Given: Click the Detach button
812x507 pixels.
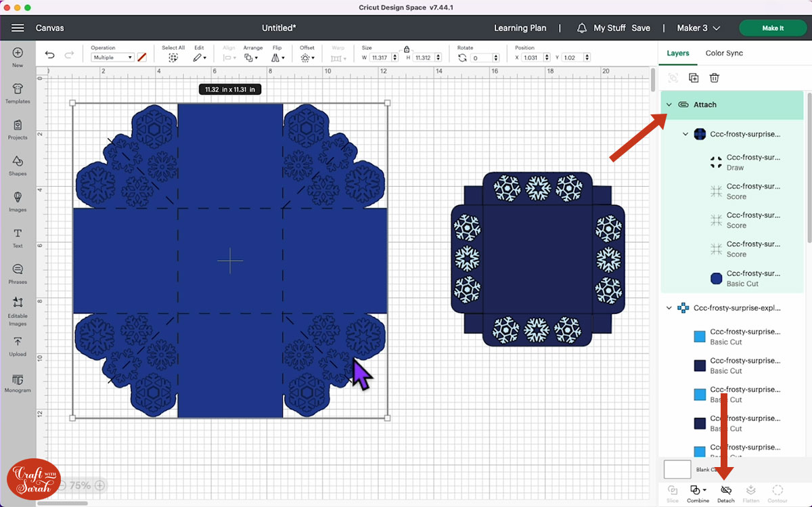Looking at the screenshot, I should (725, 493).
